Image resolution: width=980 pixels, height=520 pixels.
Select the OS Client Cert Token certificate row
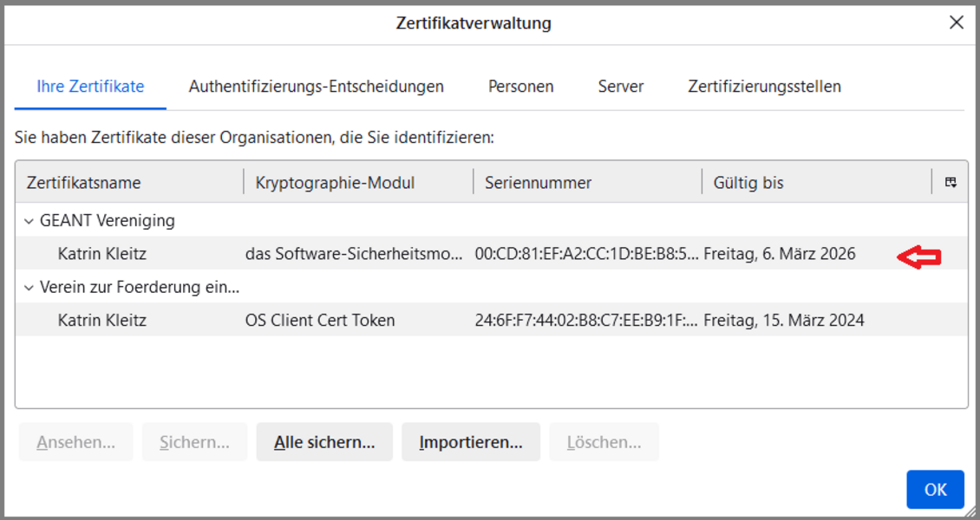319,321
